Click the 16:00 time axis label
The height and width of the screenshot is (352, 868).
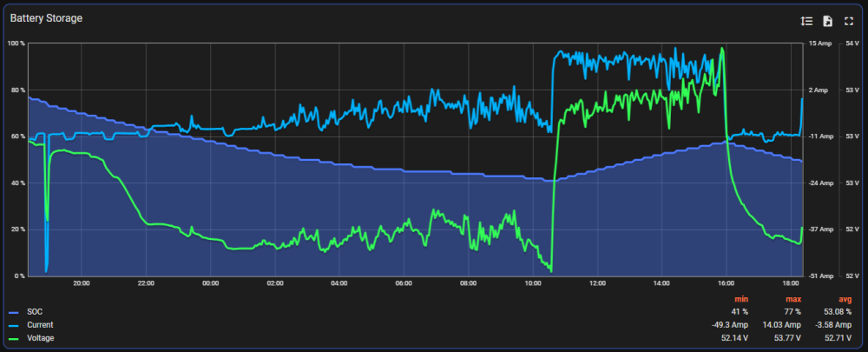click(x=727, y=282)
